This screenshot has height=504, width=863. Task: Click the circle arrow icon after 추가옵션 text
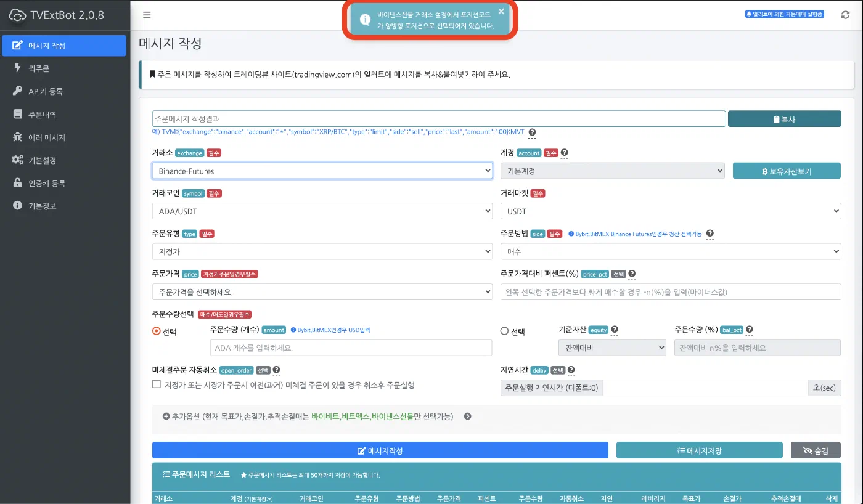[x=468, y=417]
